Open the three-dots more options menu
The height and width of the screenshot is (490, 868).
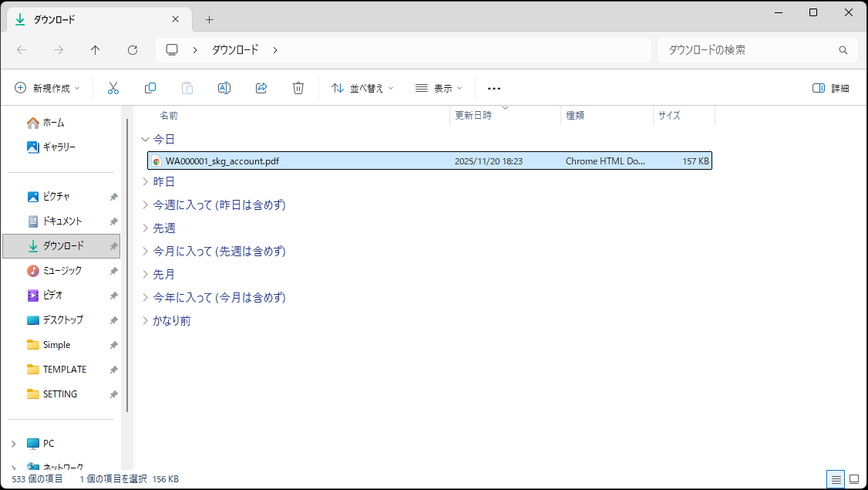(494, 88)
